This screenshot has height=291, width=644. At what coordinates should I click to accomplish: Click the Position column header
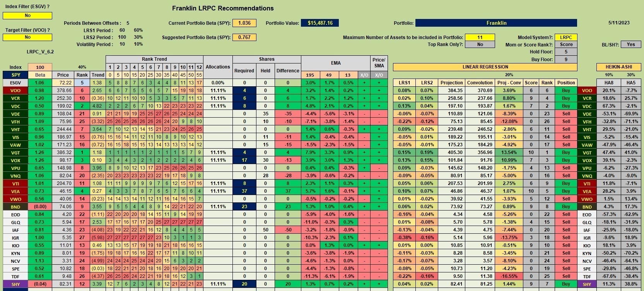point(566,83)
